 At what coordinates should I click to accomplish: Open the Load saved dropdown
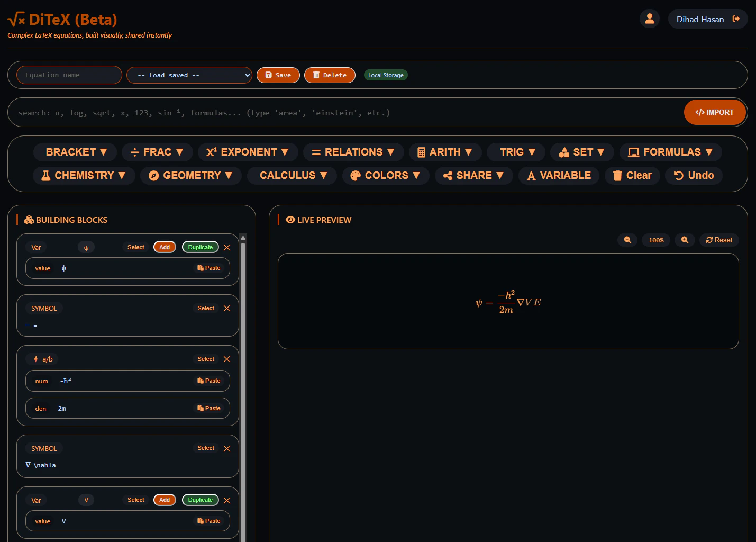point(189,75)
